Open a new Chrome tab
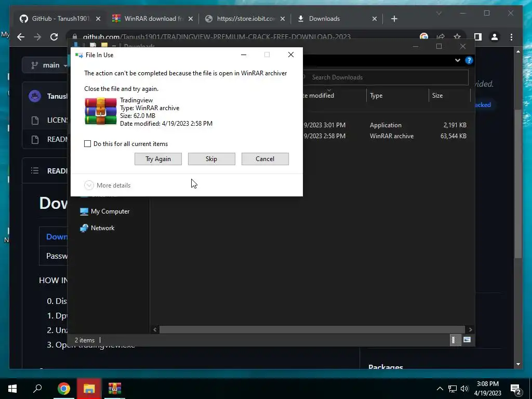Screen dimensions: 532x399 coord(394,19)
